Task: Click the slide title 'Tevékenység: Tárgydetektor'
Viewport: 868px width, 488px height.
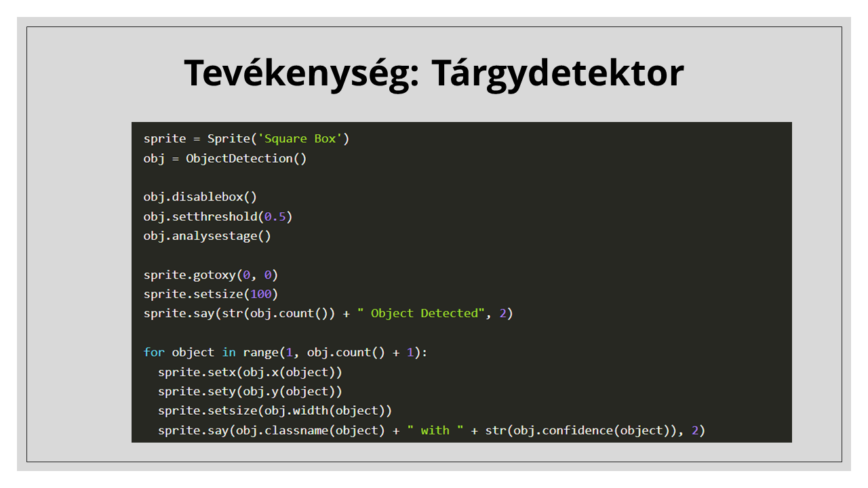Action: point(434,73)
